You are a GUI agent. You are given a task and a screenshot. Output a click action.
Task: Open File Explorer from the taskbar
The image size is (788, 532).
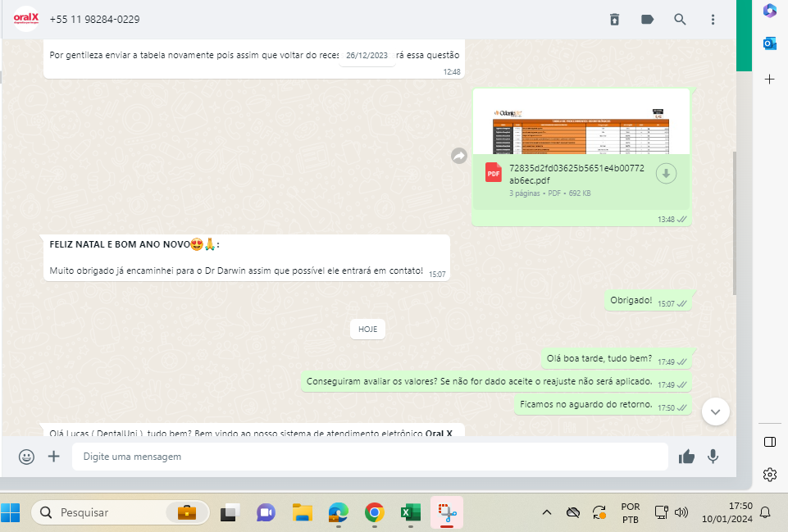(303, 512)
